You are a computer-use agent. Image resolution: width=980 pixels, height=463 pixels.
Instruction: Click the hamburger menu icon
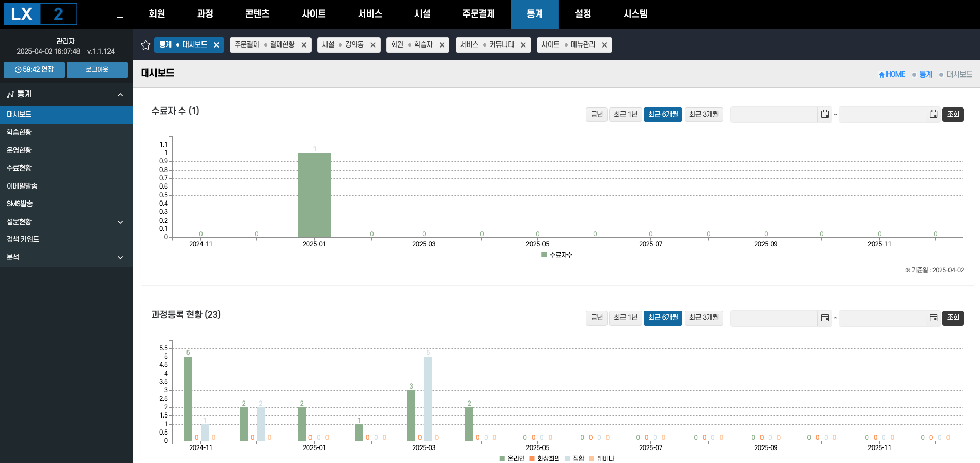120,14
